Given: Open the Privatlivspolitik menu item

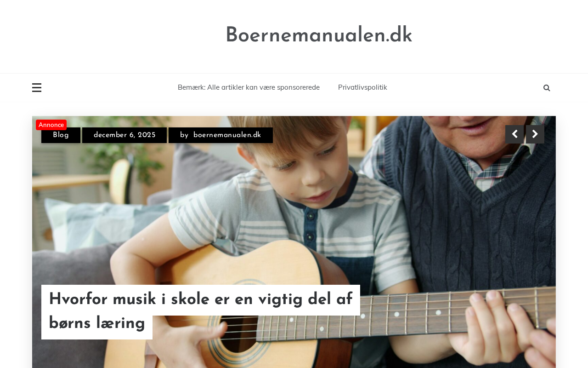Looking at the screenshot, I should click(x=362, y=87).
